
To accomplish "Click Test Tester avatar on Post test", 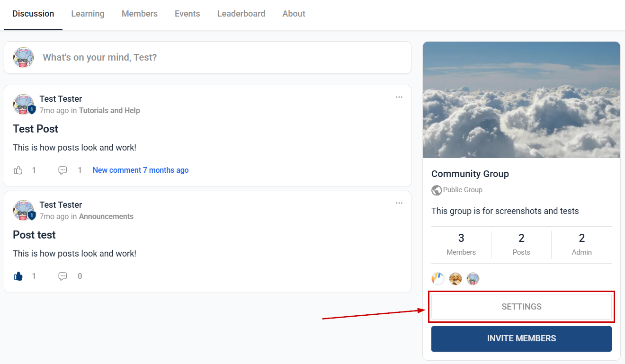I will point(24,210).
